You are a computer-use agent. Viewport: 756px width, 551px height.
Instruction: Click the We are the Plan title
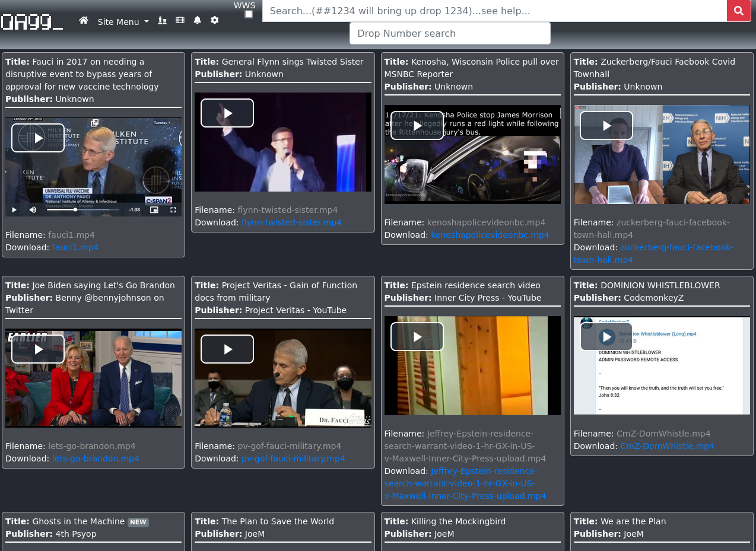point(633,521)
